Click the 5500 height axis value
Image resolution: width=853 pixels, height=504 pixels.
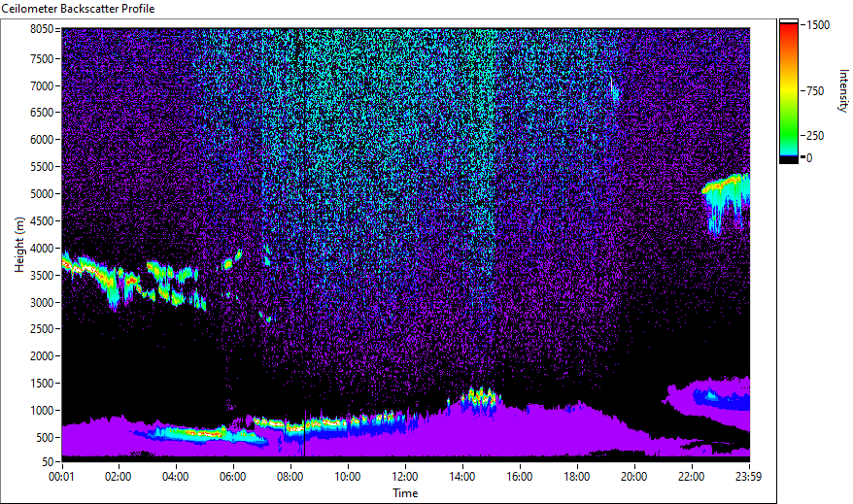(42, 167)
